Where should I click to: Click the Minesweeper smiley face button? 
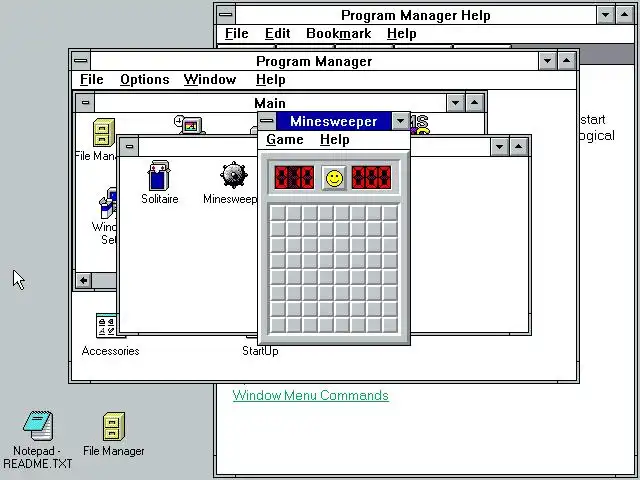pyautogui.click(x=334, y=178)
